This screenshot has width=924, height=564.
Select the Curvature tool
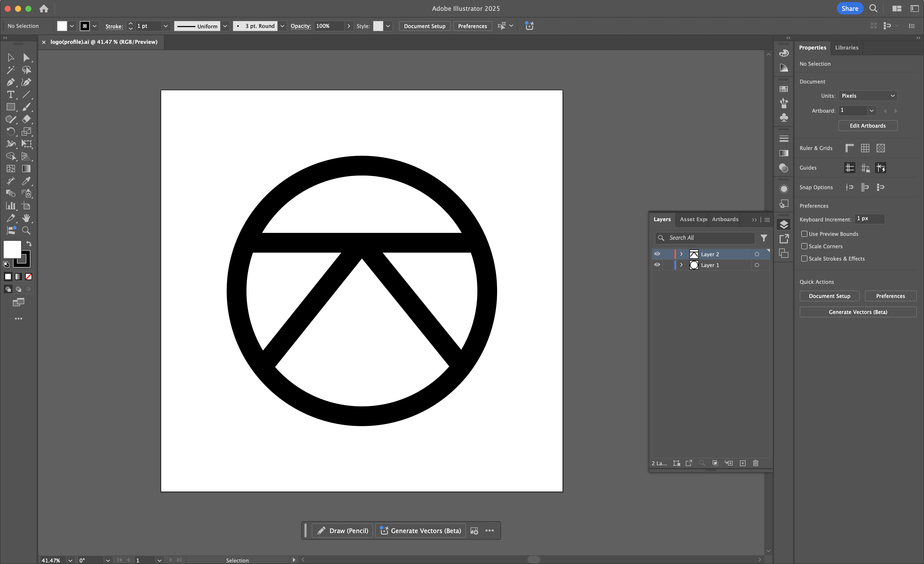pos(26,82)
